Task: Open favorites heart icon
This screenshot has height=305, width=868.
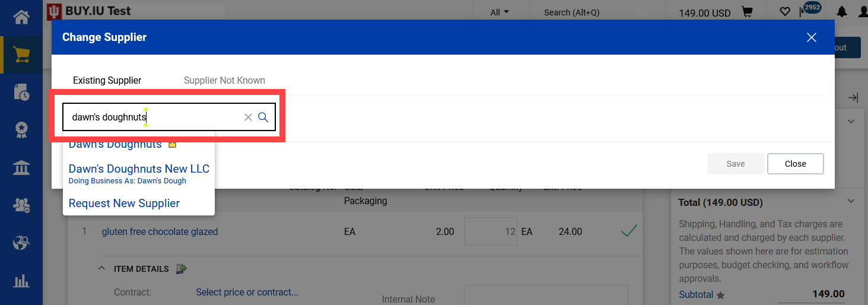Action: point(785,12)
